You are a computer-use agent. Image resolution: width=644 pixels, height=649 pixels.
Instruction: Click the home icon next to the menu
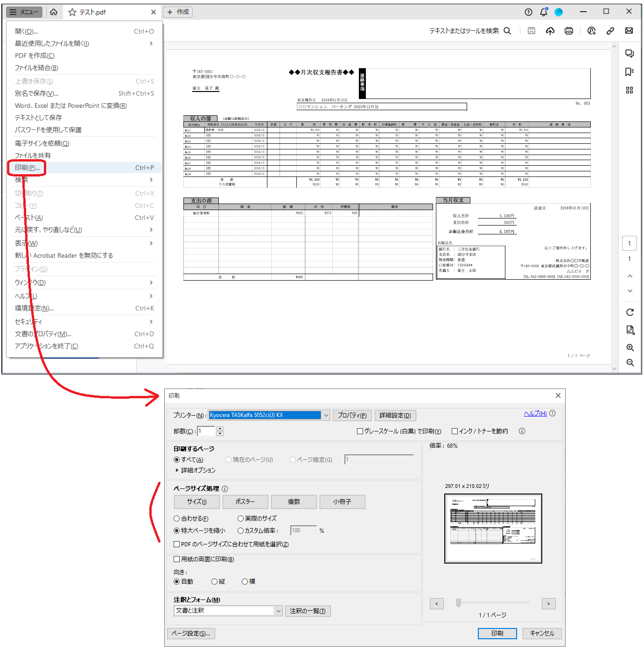point(54,12)
